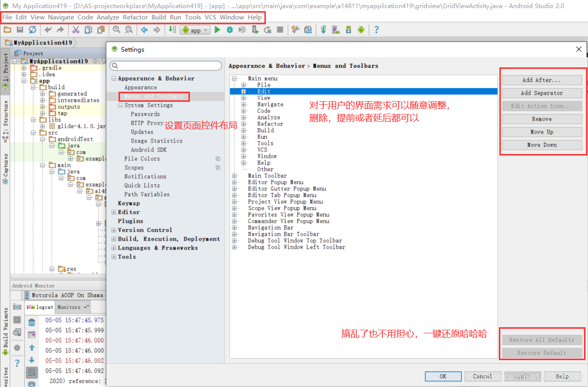Click the Debug bug icon

click(230, 30)
